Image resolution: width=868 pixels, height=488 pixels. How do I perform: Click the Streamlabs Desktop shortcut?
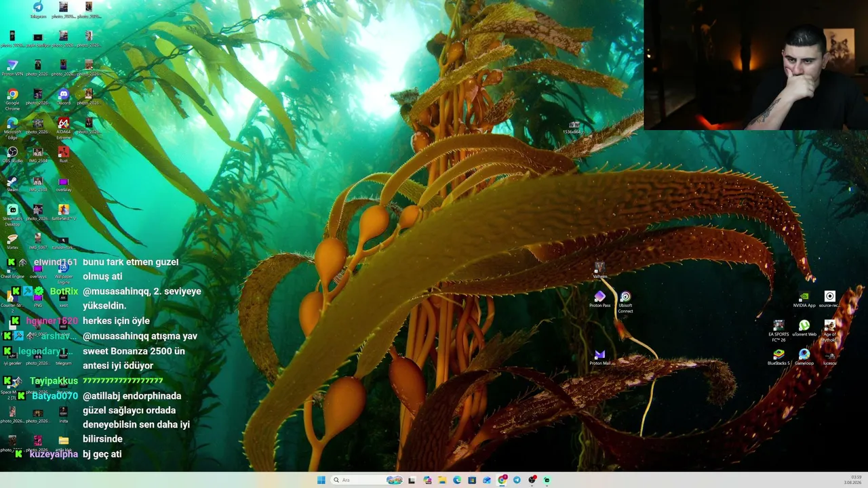click(12, 214)
